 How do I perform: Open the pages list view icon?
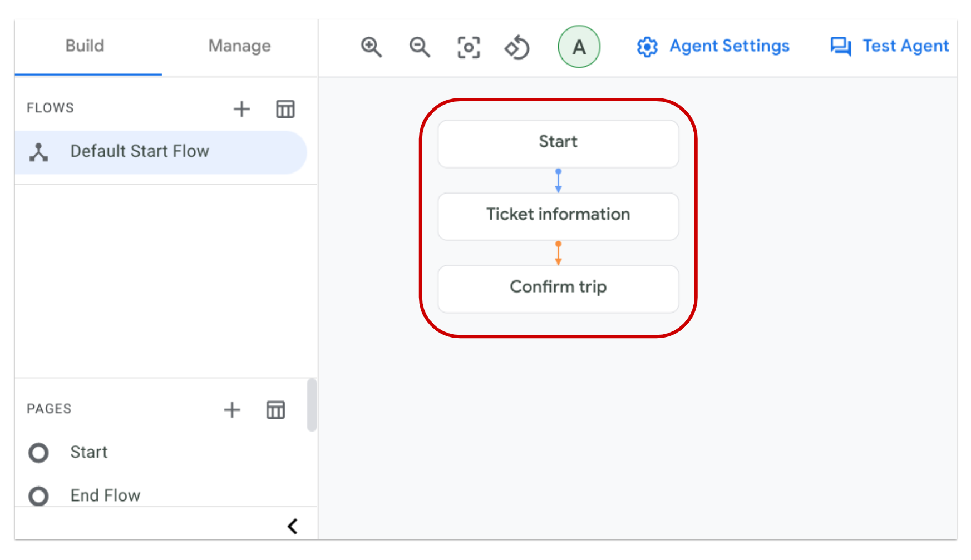[275, 410]
